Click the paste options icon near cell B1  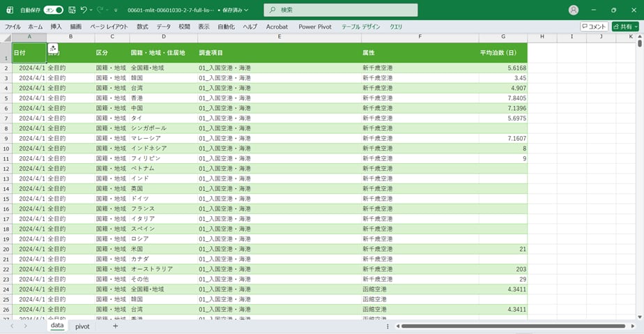click(53, 48)
